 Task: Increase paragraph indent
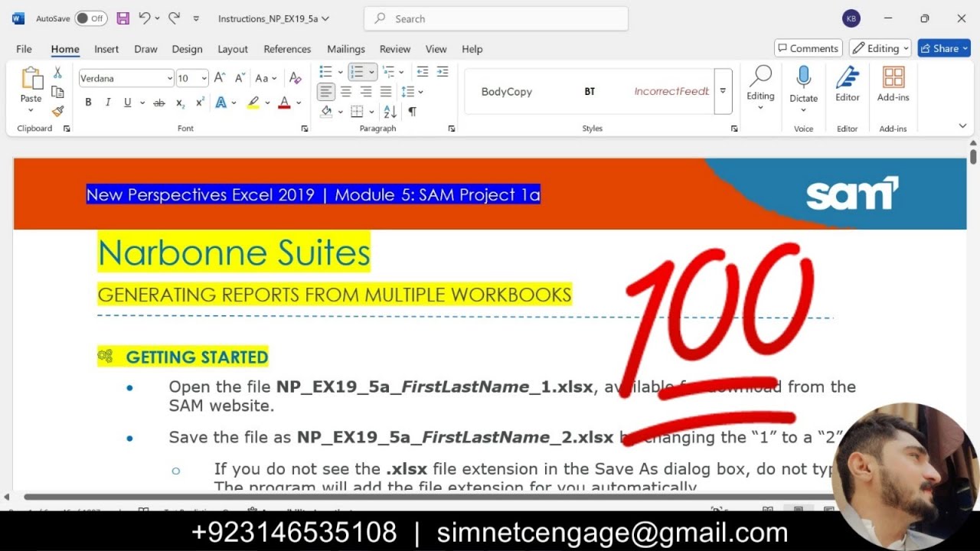pyautogui.click(x=442, y=72)
